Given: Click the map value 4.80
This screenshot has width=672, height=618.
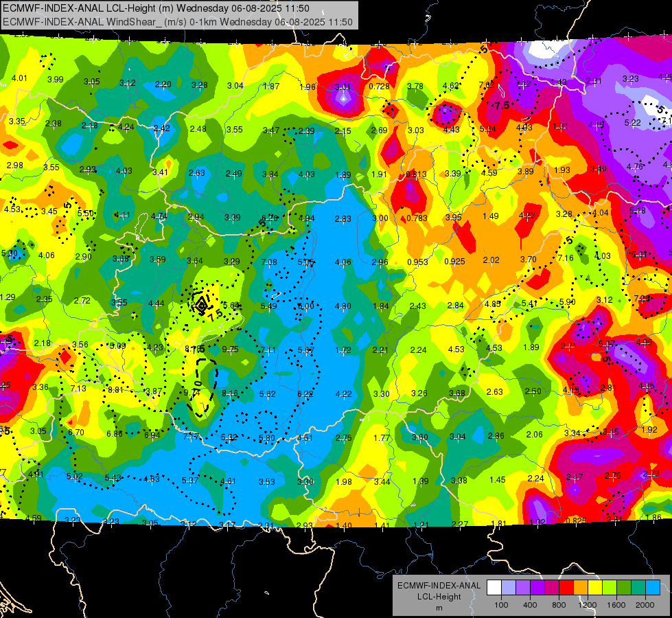Looking at the screenshot, I should coord(343,306).
